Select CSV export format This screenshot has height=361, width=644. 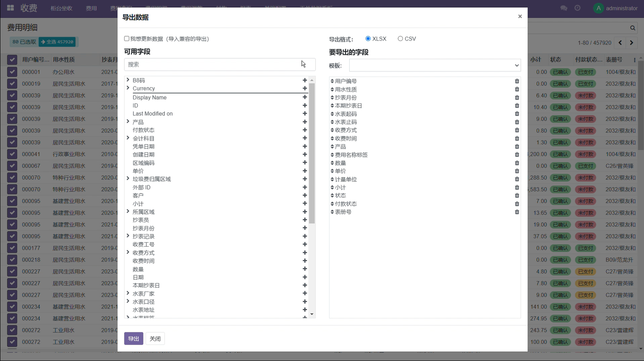(x=400, y=39)
